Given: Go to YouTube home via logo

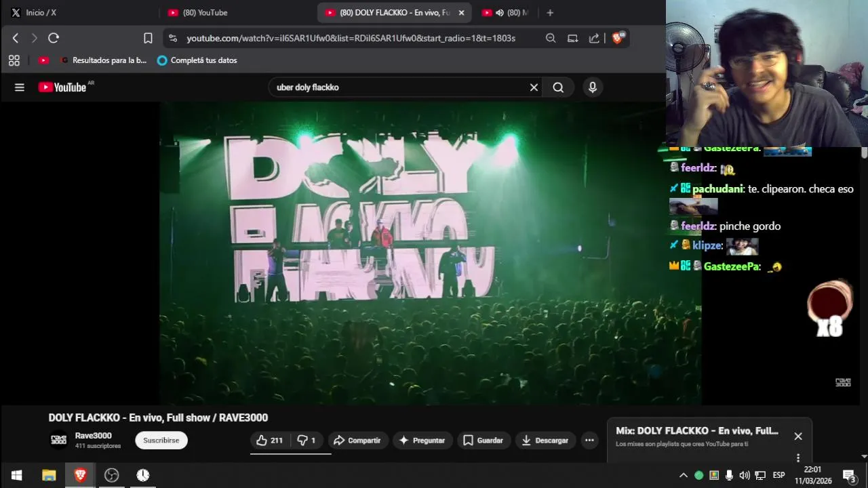Looking at the screenshot, I should 62,87.
